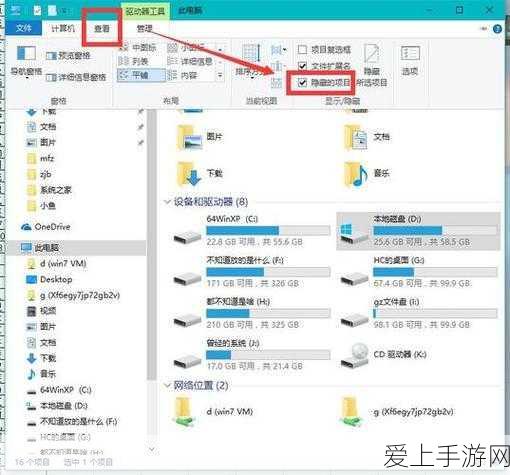Click the navigation pane scroll down arrow
Screen dimensions: 510x475
click(x=152, y=449)
